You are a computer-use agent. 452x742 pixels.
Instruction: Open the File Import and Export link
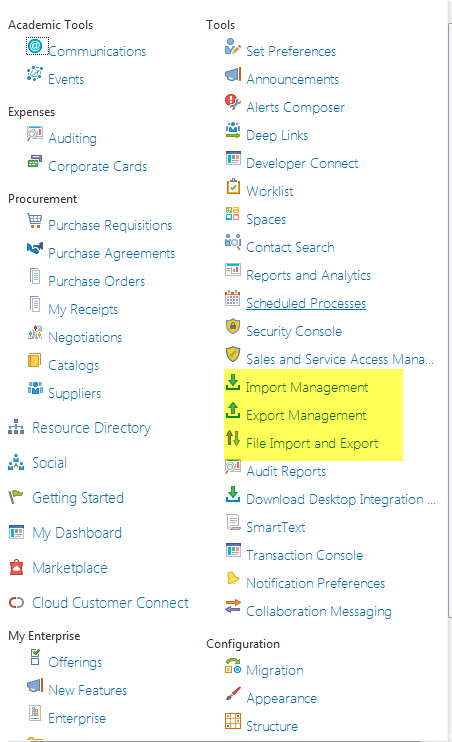coord(312,443)
